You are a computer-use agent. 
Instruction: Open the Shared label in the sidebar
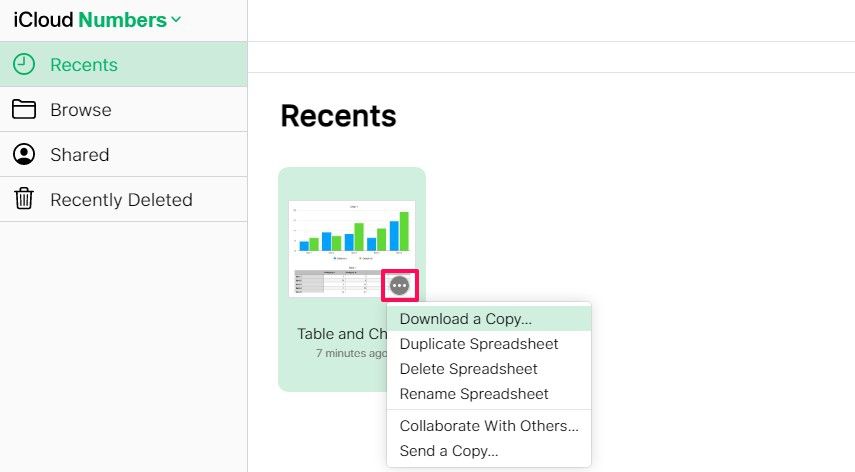pos(80,155)
